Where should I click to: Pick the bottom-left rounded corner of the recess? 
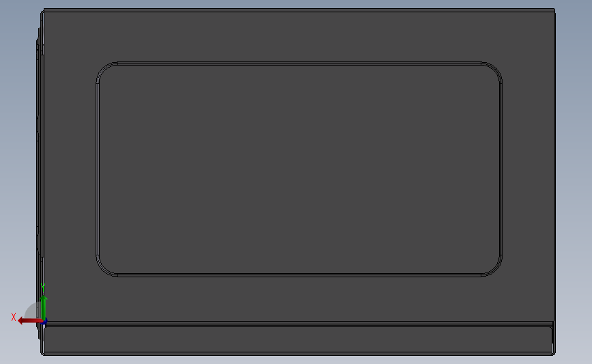coord(104,270)
